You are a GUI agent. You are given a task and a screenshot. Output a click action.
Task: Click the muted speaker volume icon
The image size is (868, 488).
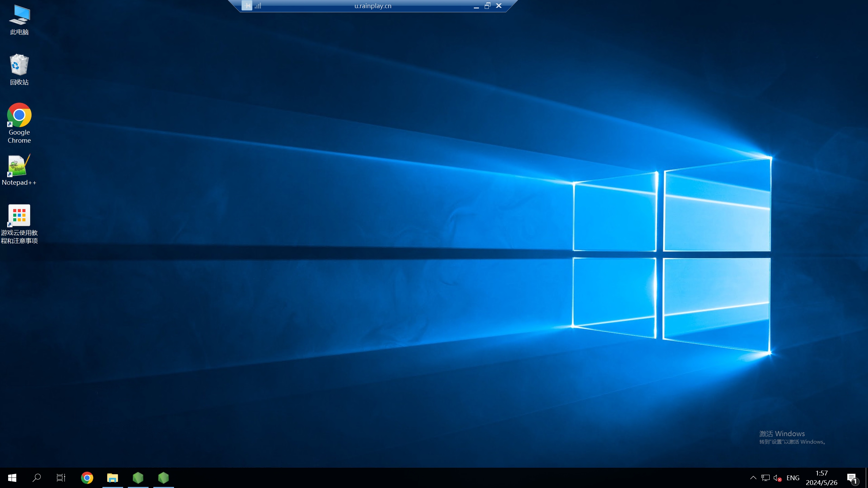777,478
